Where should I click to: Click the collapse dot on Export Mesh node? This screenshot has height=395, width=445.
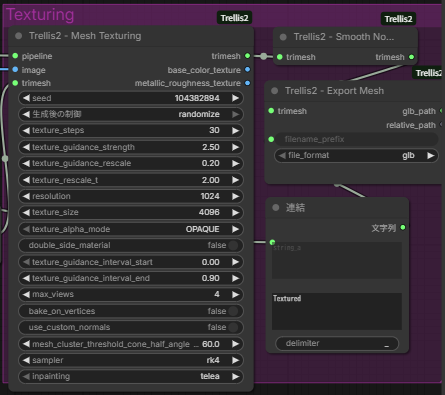click(x=275, y=91)
